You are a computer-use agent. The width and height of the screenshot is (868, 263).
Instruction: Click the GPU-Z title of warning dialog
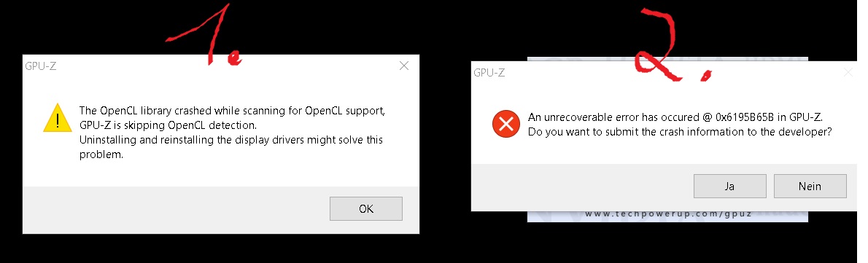tap(40, 66)
